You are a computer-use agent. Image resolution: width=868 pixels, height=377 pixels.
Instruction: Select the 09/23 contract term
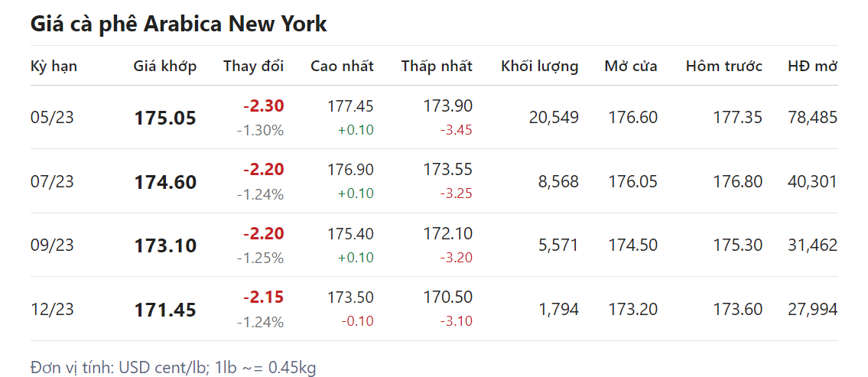53,245
